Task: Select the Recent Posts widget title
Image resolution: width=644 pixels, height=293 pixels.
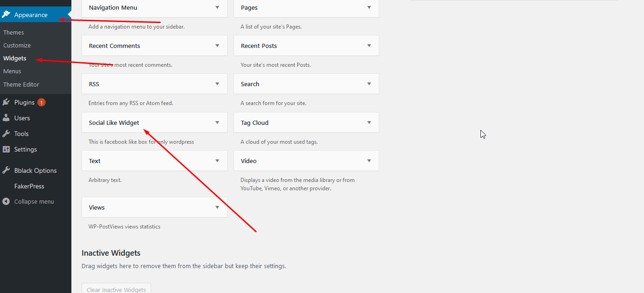Action: click(x=259, y=46)
